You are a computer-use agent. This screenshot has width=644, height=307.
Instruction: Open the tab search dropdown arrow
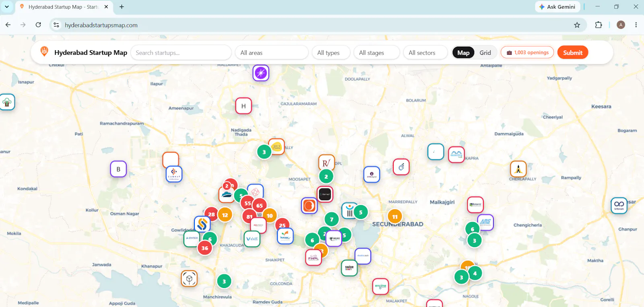pos(7,7)
